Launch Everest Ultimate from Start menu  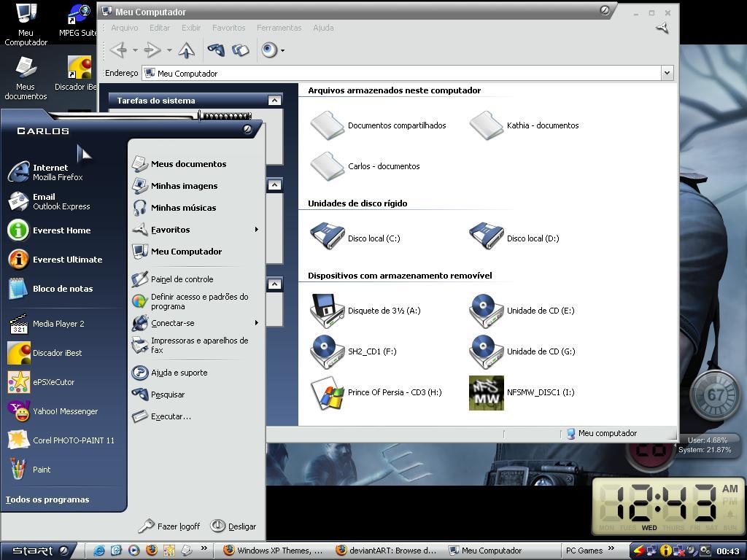(63, 260)
